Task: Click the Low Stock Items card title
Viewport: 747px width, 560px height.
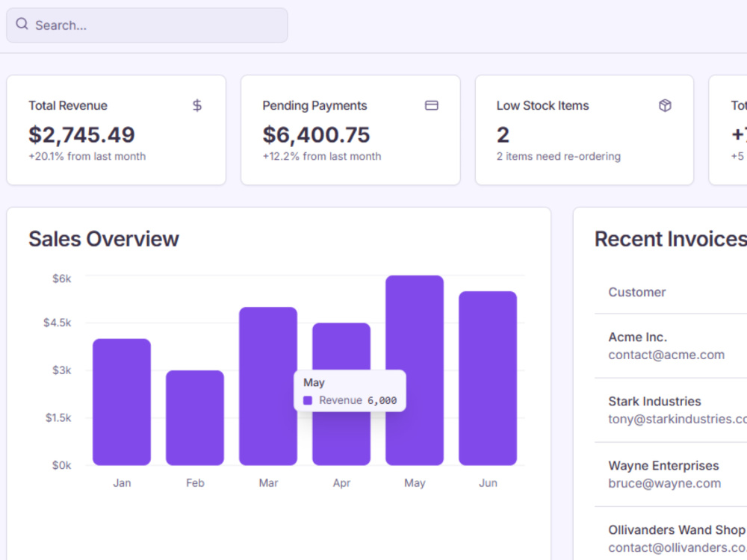Action: tap(542, 106)
